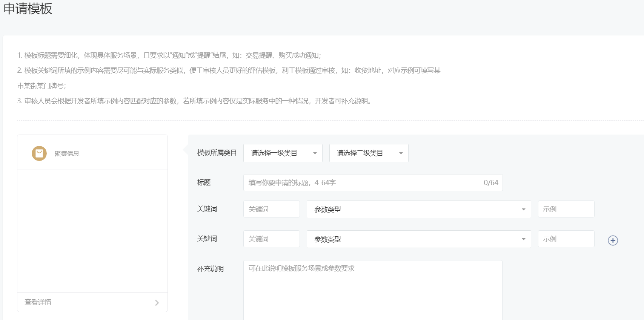
Task: Click the arrow of 请选择二级类目 selector
Action: (x=401, y=153)
